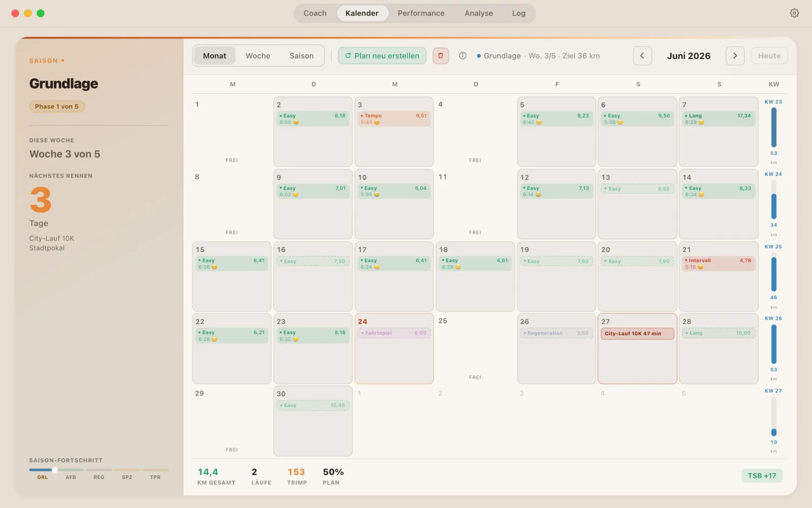Open the Easy workout on June 15
Viewport: 812px width, 508px height.
(x=231, y=264)
